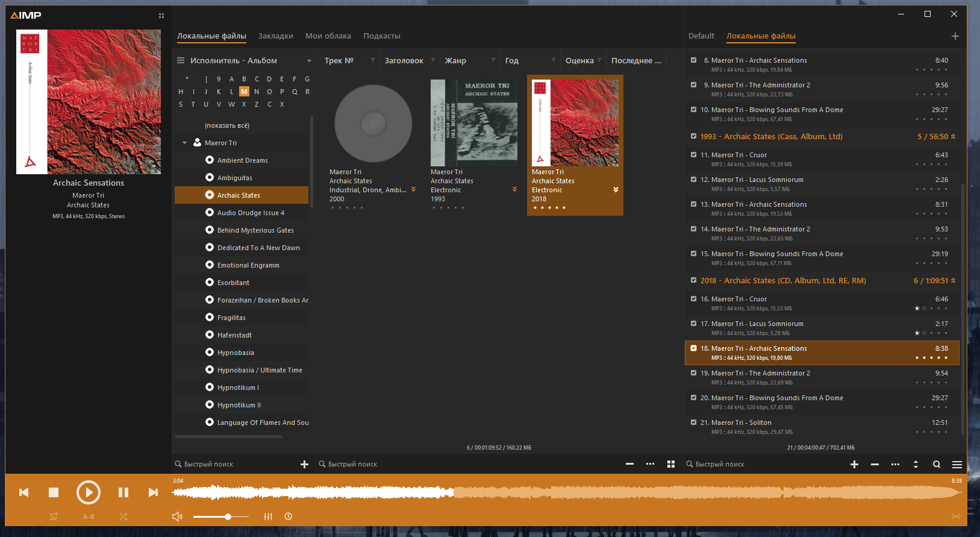
Task: Add files to library with plus icon
Action: click(305, 464)
